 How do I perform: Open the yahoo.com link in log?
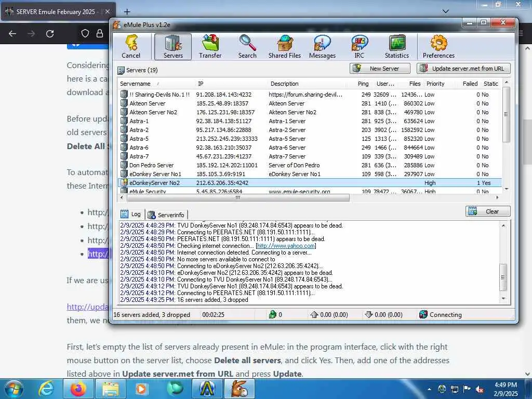(286, 246)
